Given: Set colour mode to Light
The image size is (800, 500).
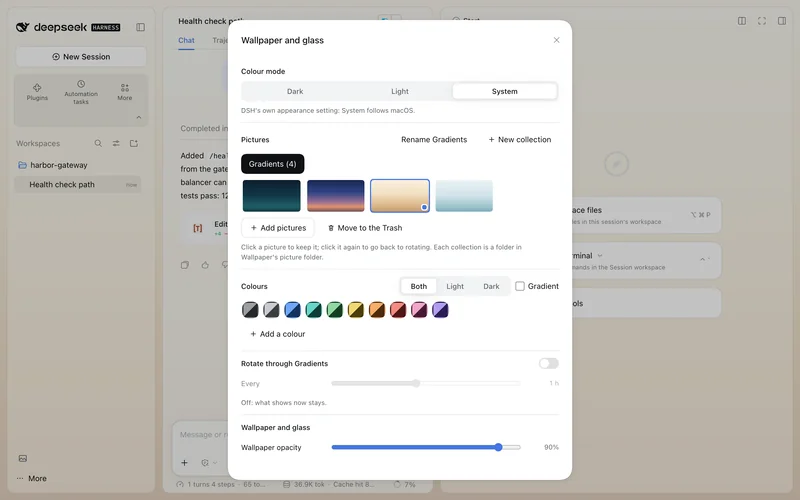Looking at the screenshot, I should click(x=399, y=91).
